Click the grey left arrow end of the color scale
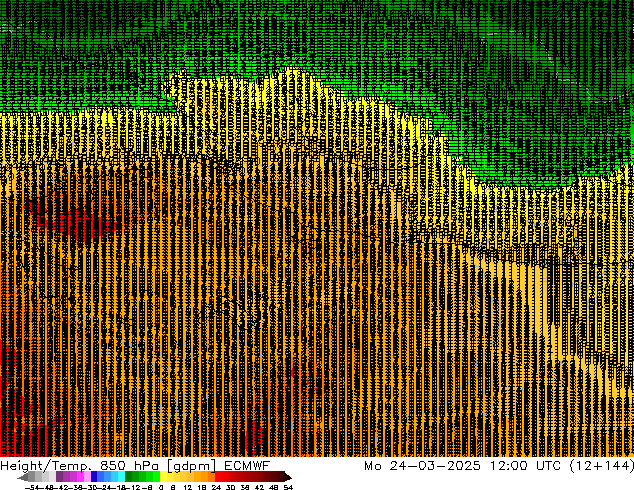This screenshot has height=490, width=634. pos(22,477)
